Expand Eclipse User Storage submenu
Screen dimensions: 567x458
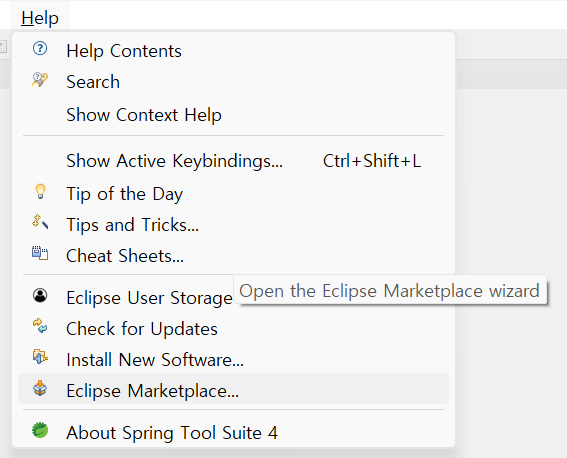[x=234, y=298]
